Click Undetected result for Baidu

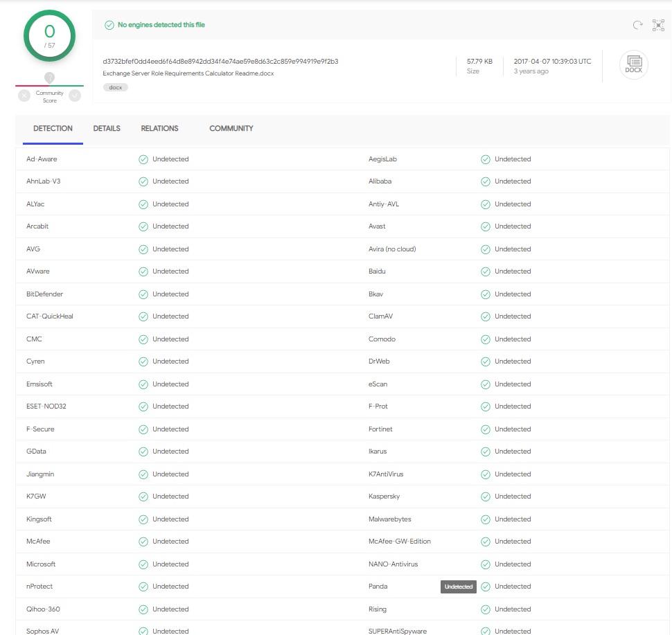[x=513, y=271]
